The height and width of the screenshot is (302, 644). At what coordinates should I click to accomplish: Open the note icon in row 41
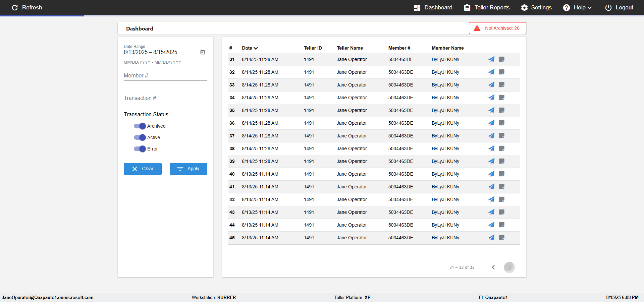point(502,187)
